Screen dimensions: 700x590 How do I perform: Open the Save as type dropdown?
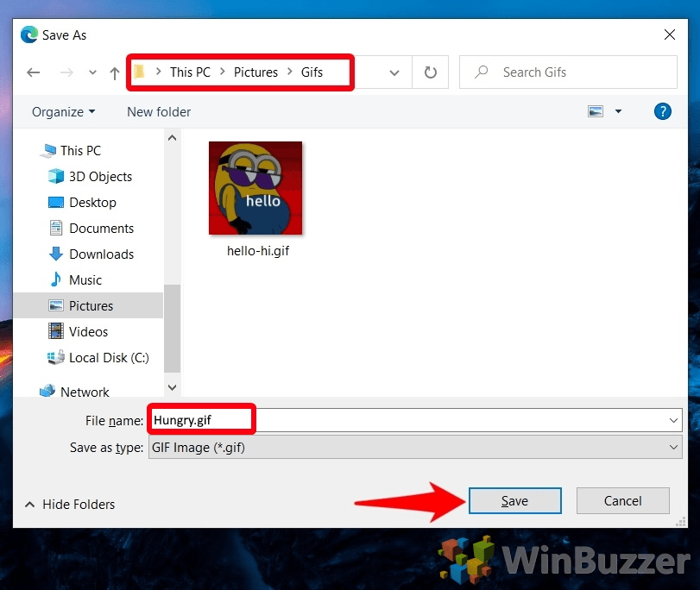pyautogui.click(x=675, y=447)
